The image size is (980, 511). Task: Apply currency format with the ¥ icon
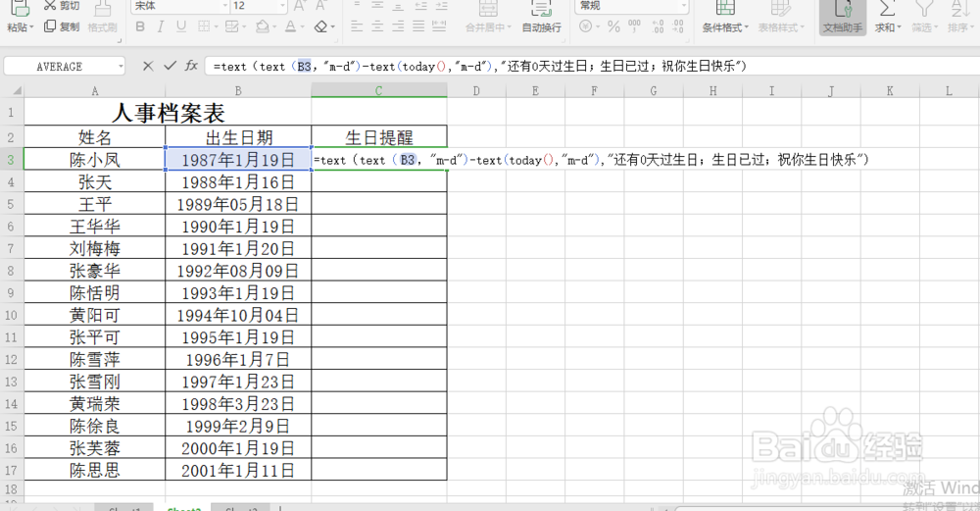coord(586,26)
